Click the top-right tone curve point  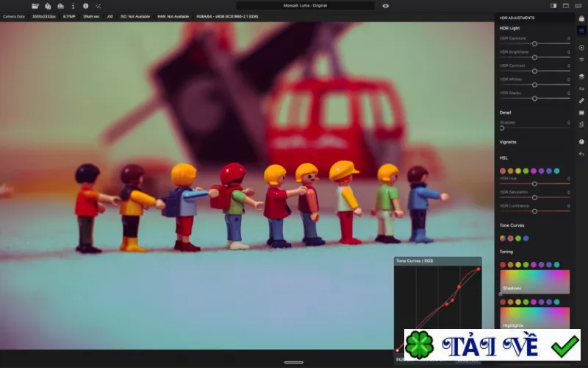pyautogui.click(x=478, y=269)
